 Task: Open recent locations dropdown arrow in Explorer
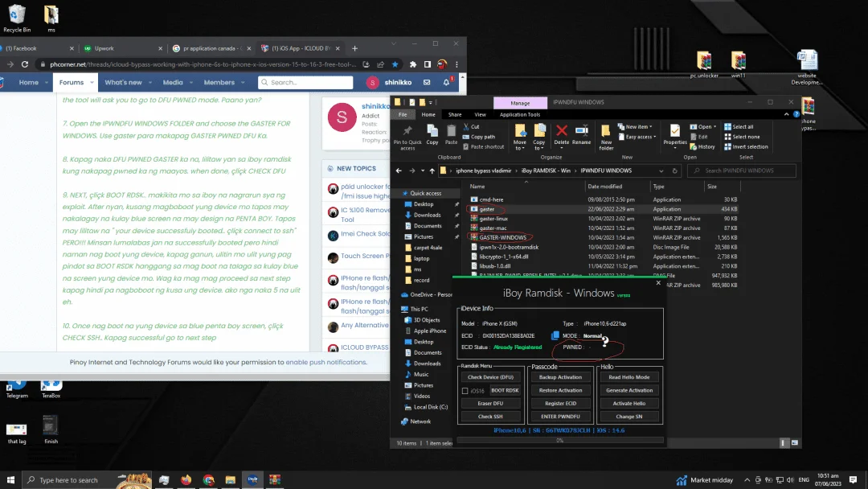coord(423,171)
